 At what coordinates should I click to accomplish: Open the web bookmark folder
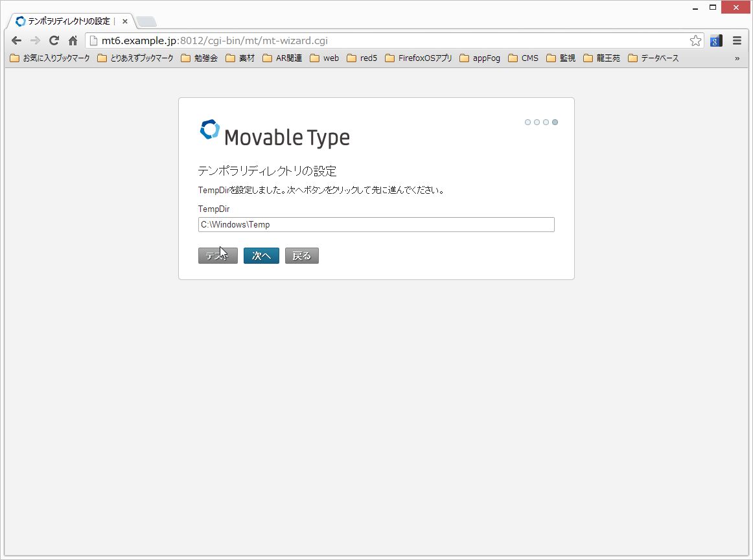(325, 58)
